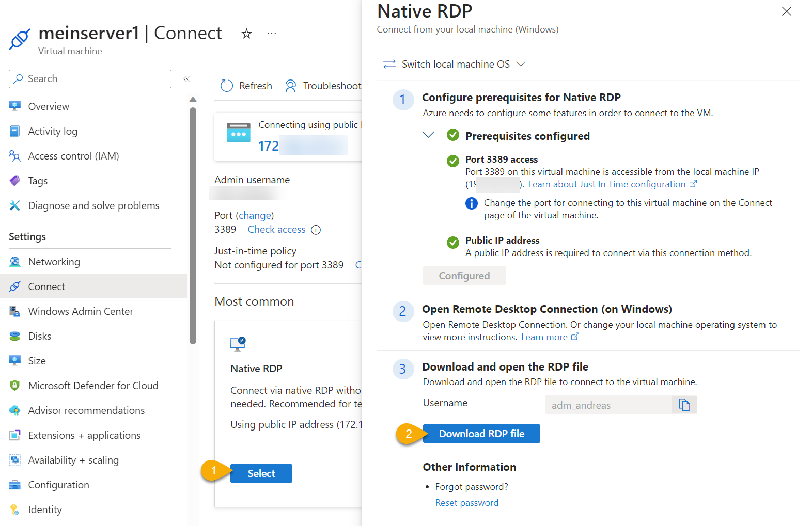Viewport: 812px width, 526px height.
Task: Click the Select button on Native RDP card
Action: [x=261, y=473]
